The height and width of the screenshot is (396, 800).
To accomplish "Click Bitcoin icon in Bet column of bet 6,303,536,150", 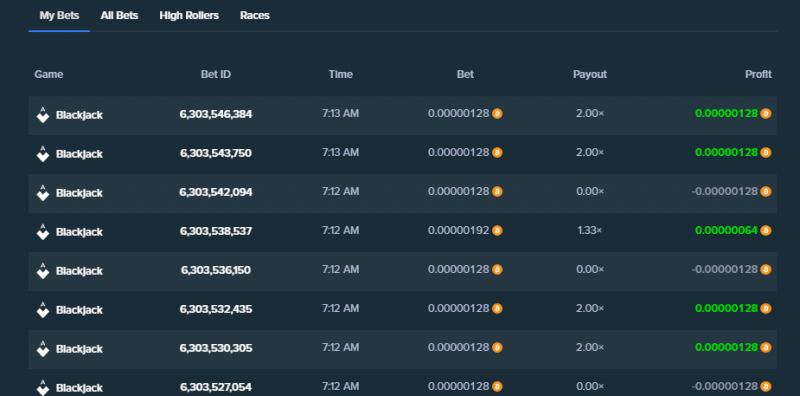I will (x=497, y=269).
